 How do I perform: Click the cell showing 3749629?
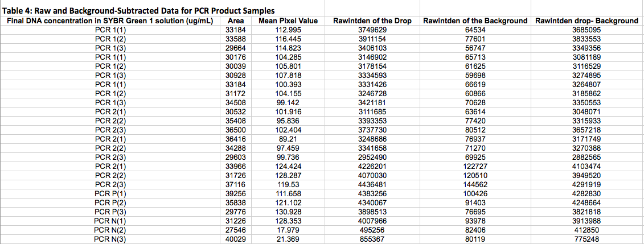(x=372, y=30)
